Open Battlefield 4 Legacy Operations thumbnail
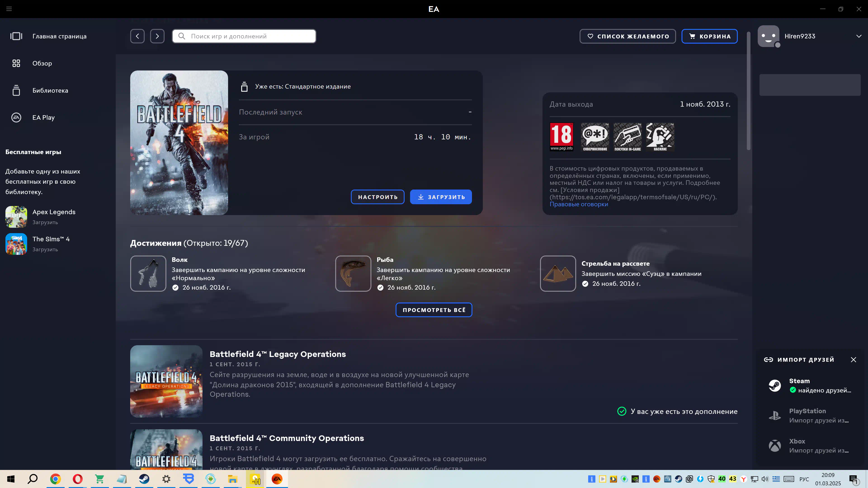Viewport: 868px width, 488px height. coord(166,381)
